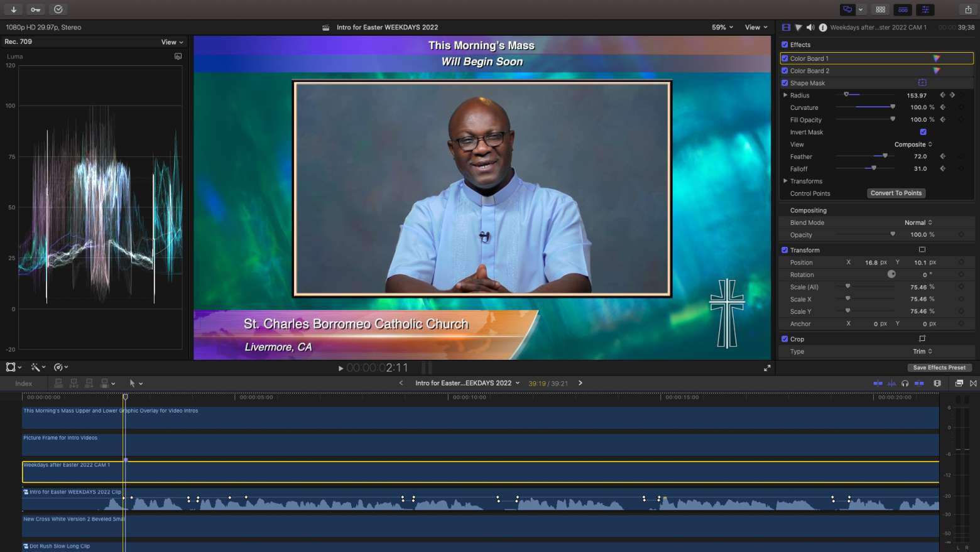The image size is (980, 552).
Task: Click the viewer fullscreen expand icon
Action: click(x=767, y=368)
